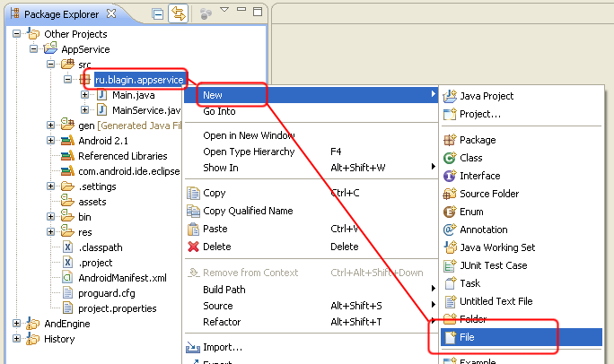The height and width of the screenshot is (364, 614).
Task: Create a new Source Folder
Action: pyautogui.click(x=522, y=194)
